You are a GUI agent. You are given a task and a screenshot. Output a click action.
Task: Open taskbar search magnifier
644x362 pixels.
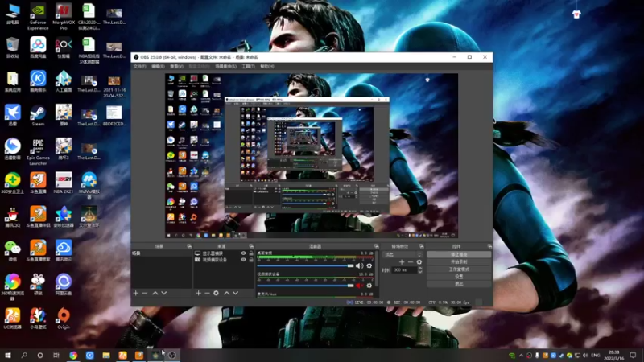click(x=24, y=355)
